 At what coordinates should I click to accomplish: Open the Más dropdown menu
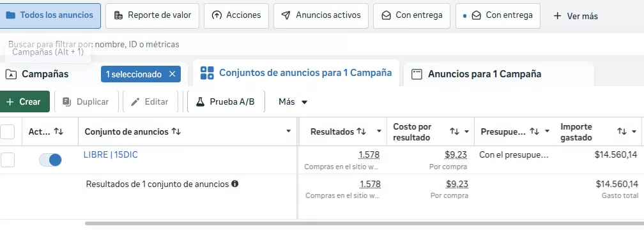click(293, 101)
